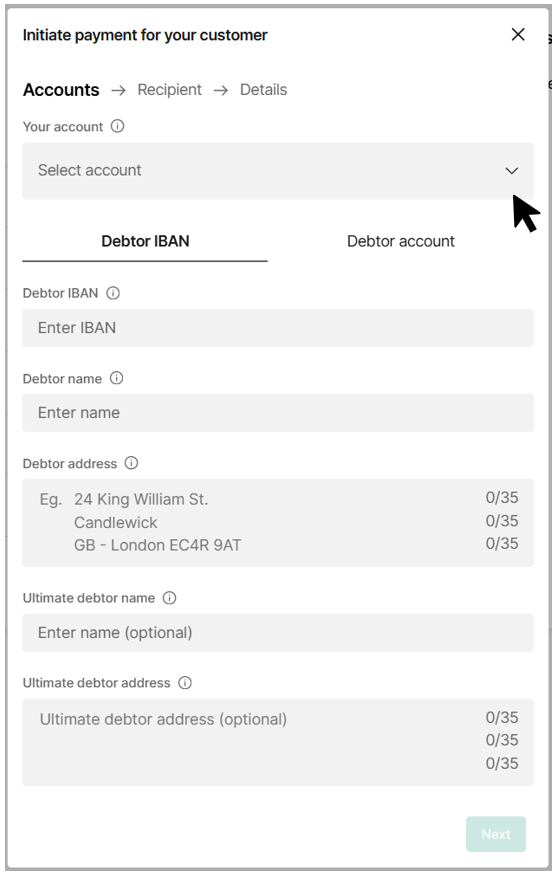
Task: Close the Initiate payment dialog
Action: click(x=518, y=35)
